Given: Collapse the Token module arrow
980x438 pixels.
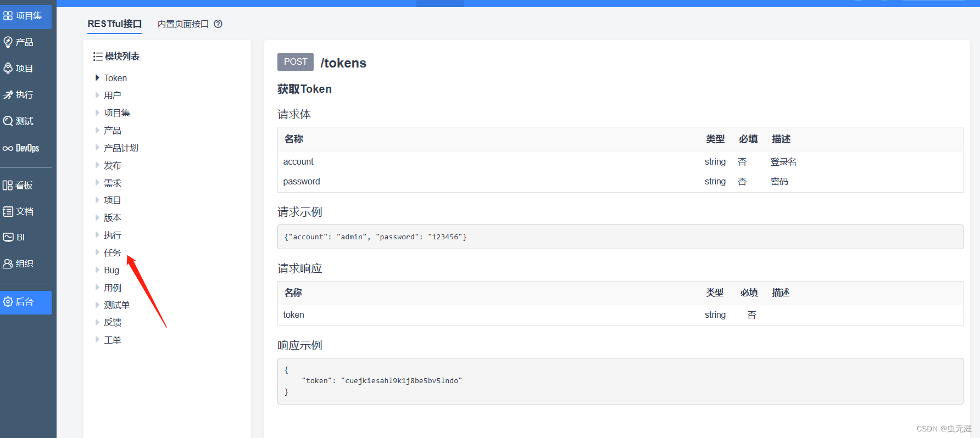Looking at the screenshot, I should (97, 78).
